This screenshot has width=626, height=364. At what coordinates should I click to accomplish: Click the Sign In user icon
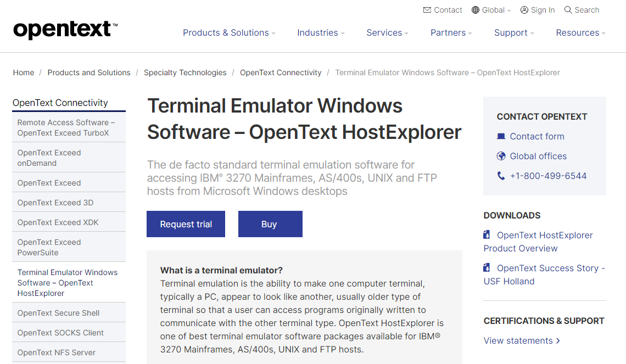click(524, 10)
